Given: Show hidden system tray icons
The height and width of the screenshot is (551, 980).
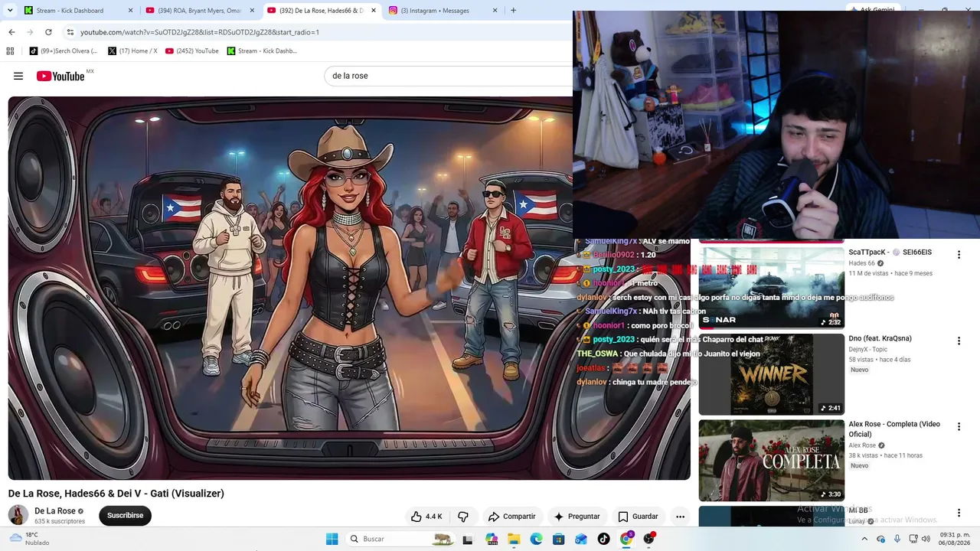Looking at the screenshot, I should coord(864,539).
